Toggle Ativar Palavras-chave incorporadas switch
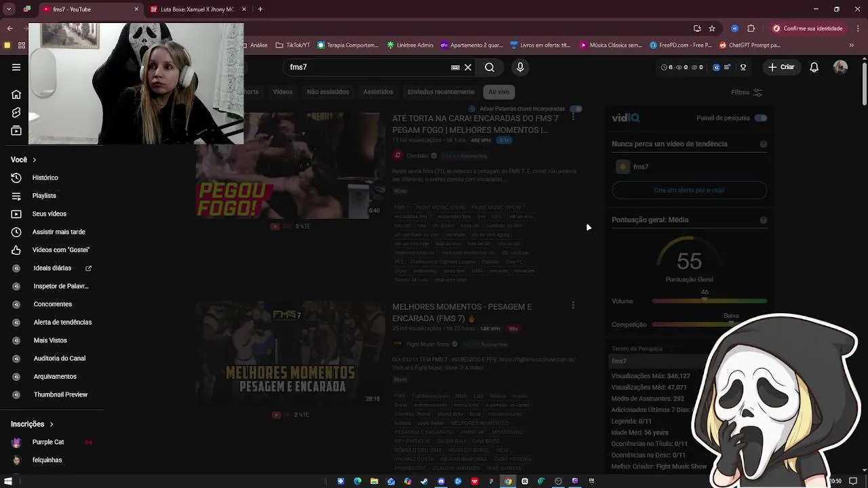The height and width of the screenshot is (488, 868). pos(576,108)
